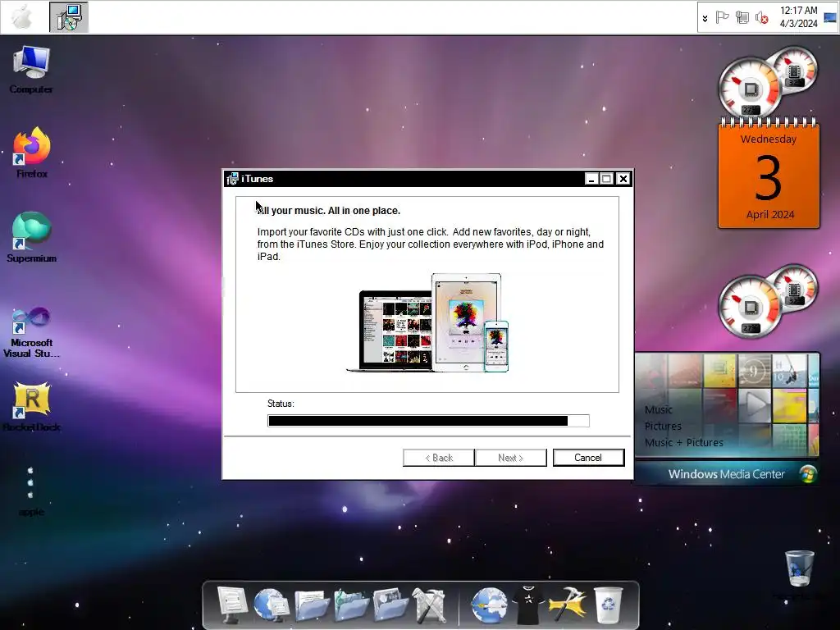Launch the RocketDock desktop shortcut
The width and height of the screenshot is (840, 630).
click(32, 407)
